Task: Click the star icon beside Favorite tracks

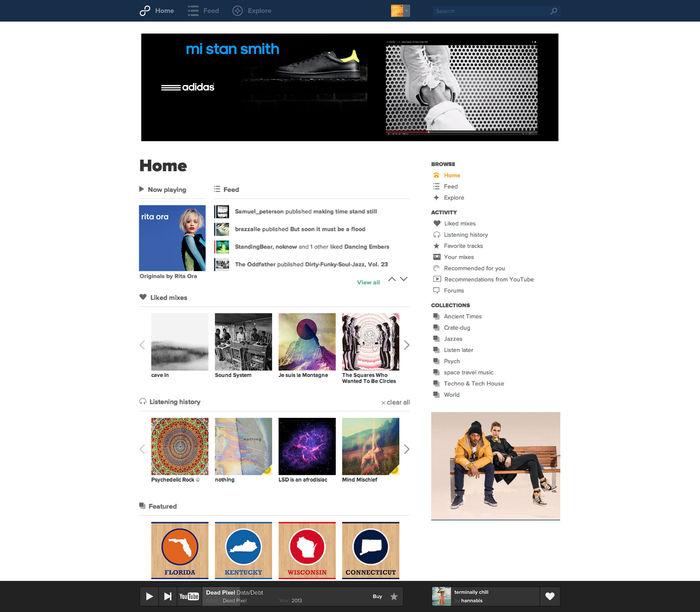Action: [x=436, y=246]
